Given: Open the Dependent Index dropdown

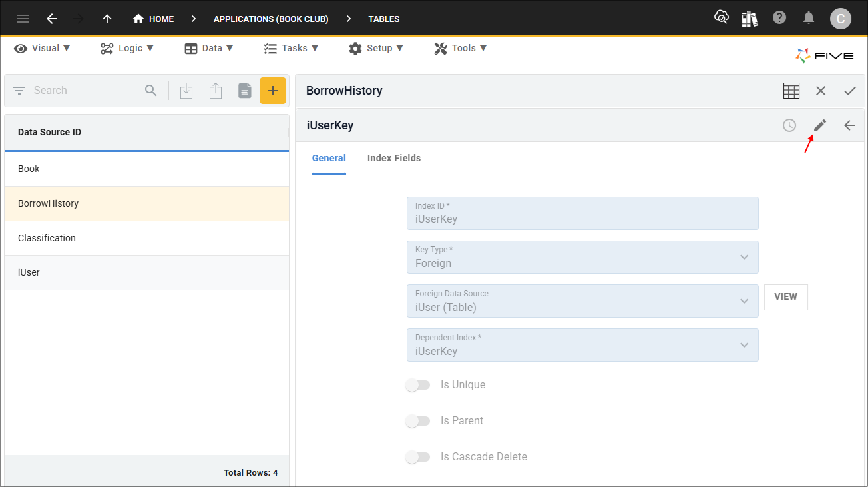Looking at the screenshot, I should pyautogui.click(x=582, y=345).
